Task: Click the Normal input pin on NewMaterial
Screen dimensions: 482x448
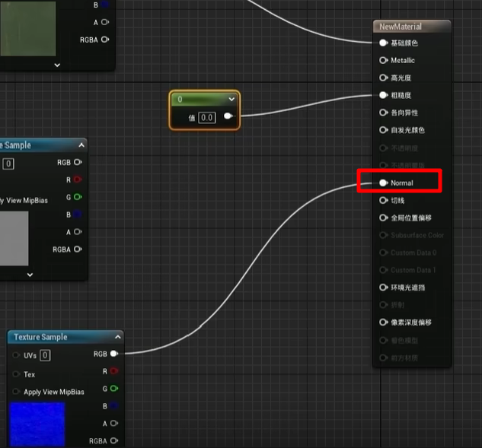Action: pyautogui.click(x=383, y=183)
